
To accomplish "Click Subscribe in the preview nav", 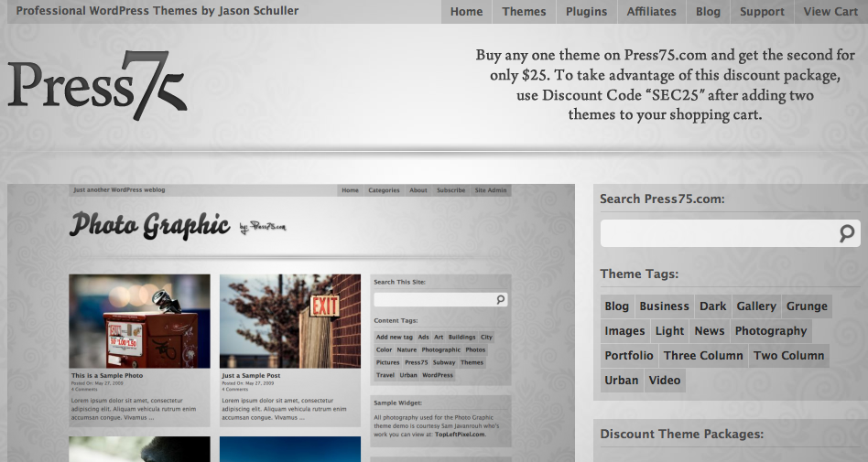I will point(450,190).
